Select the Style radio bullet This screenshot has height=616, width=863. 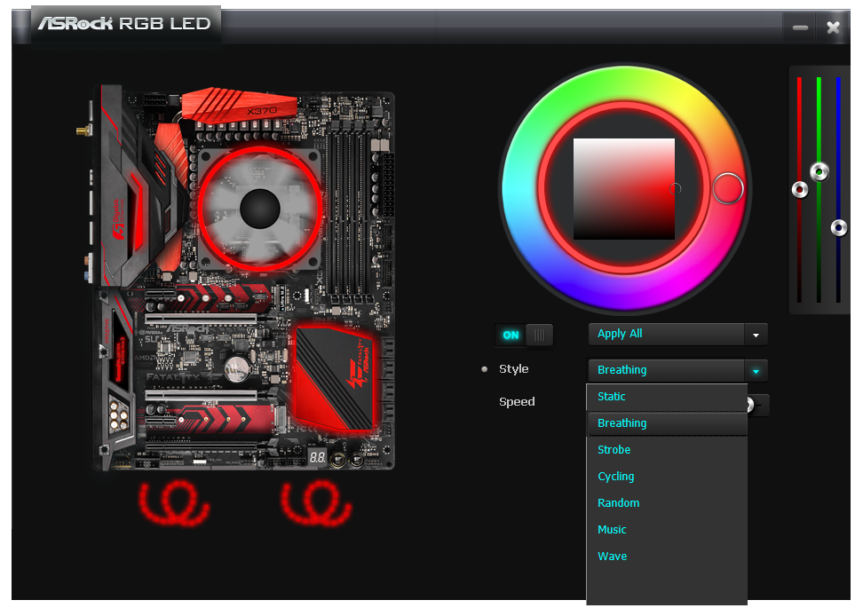coord(485,369)
